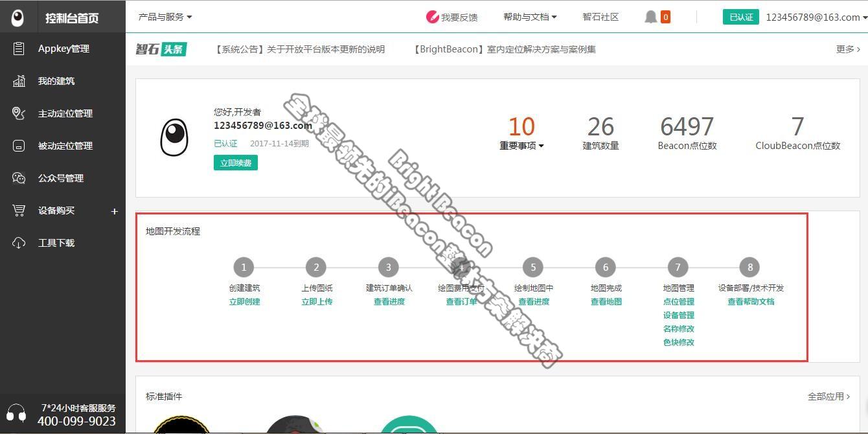Click the 立即续费 button
This screenshot has height=434, width=868.
(x=236, y=163)
